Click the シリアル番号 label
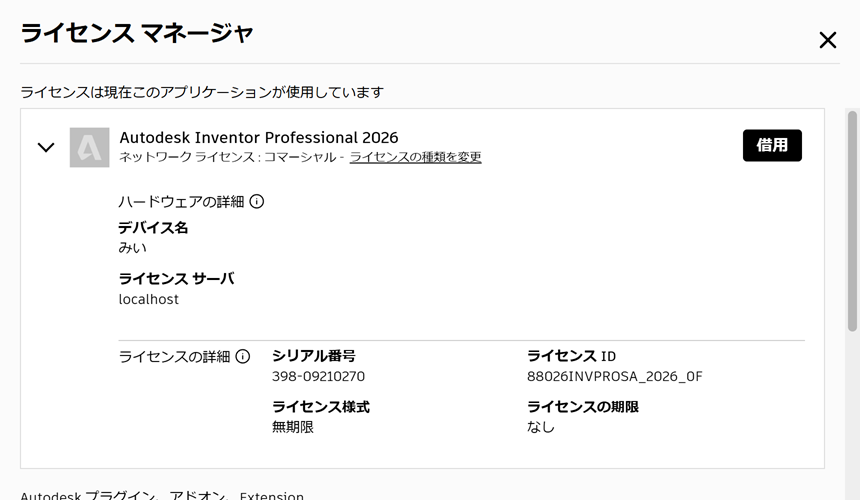This screenshot has width=860, height=500. (x=314, y=356)
